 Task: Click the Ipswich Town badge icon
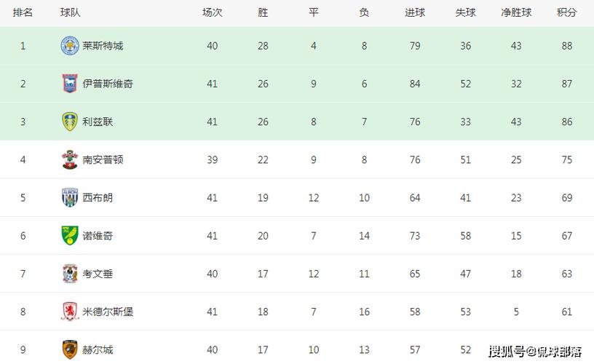pyautogui.click(x=70, y=84)
